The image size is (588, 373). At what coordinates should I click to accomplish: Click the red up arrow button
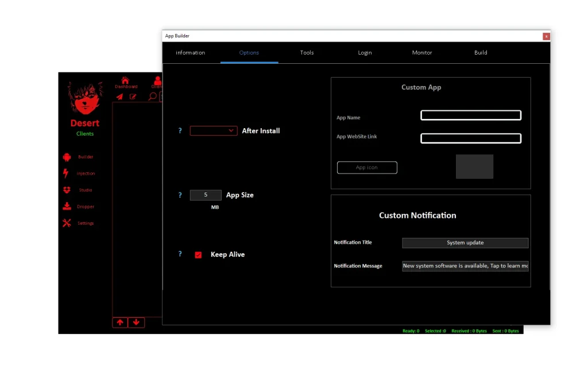pos(119,322)
